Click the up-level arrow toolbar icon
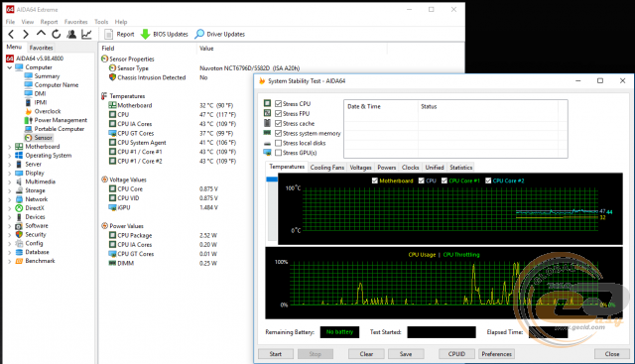The image size is (635, 364). [x=41, y=33]
